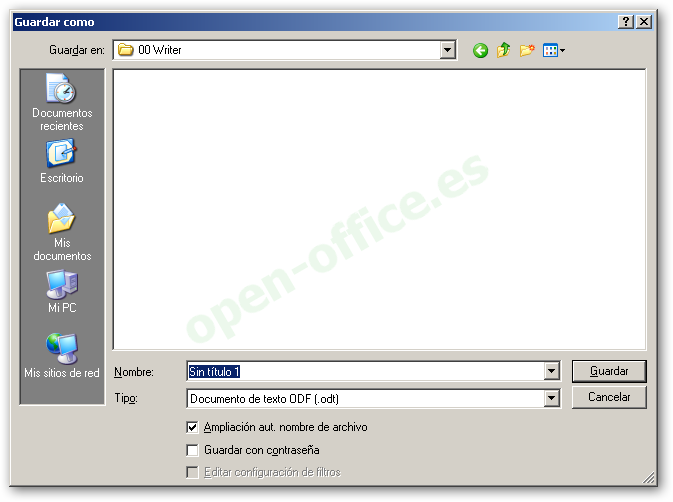Screen dimensions: 673x502
Task: Click the dialog resize grip corner
Action: tap(649, 478)
